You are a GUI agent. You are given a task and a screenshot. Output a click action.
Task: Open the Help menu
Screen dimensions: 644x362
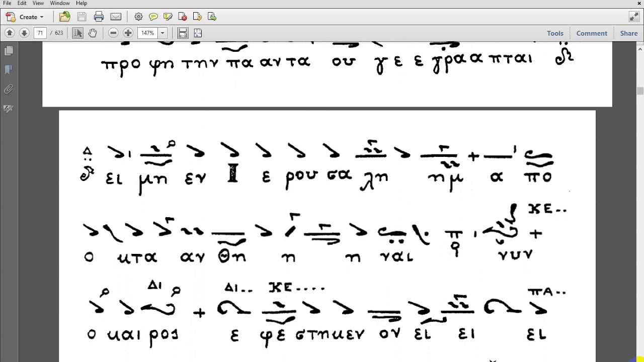[82, 3]
